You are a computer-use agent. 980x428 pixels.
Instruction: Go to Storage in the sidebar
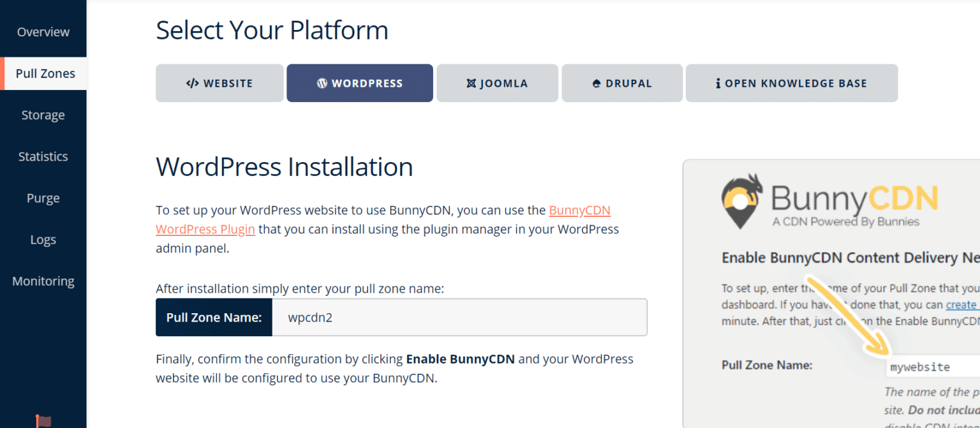(x=43, y=115)
